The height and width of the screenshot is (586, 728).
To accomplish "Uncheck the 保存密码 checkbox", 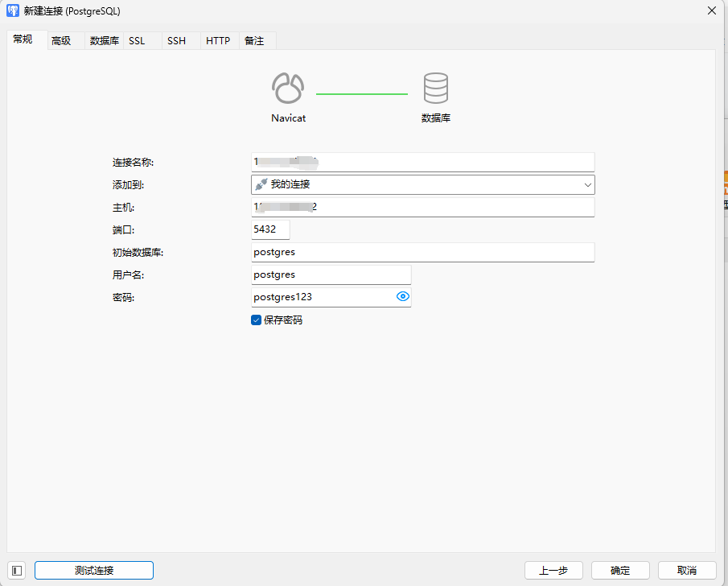I will (256, 320).
